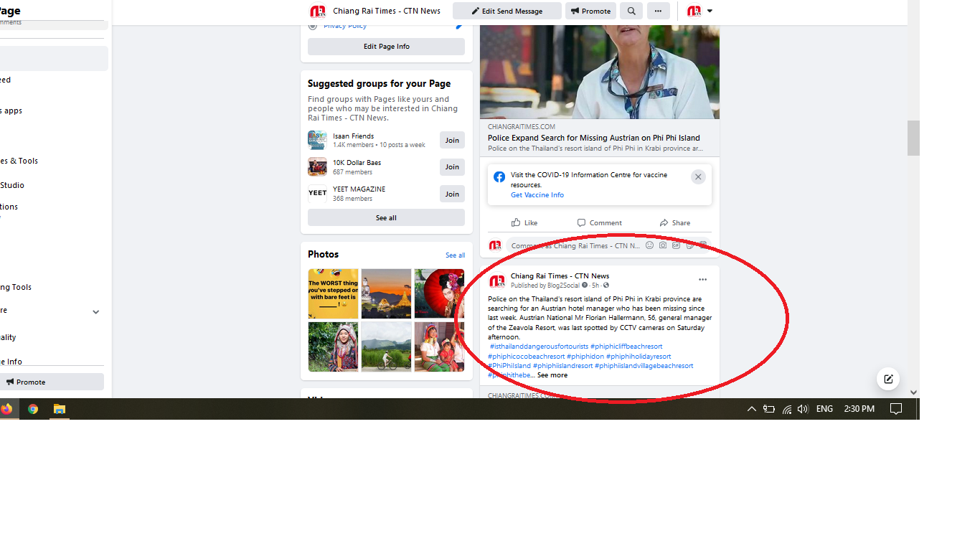The width and height of the screenshot is (980, 551).
Task: Open #isthailanddangerousfortourists hashtag
Action: pyautogui.click(x=539, y=347)
